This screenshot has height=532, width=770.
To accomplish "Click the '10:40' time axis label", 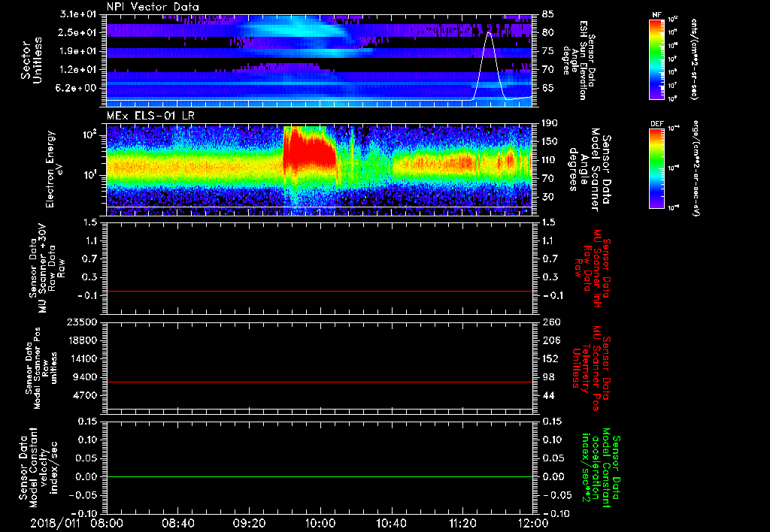I will coord(391,523).
